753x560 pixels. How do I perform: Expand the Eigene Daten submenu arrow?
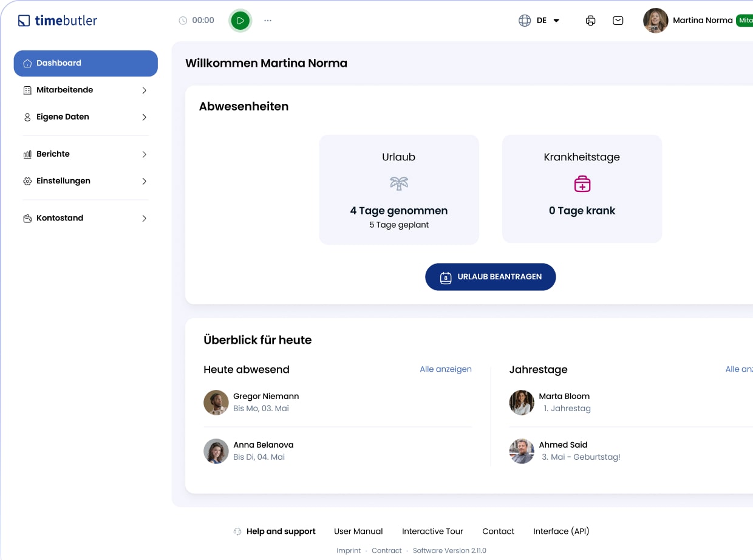coord(144,117)
